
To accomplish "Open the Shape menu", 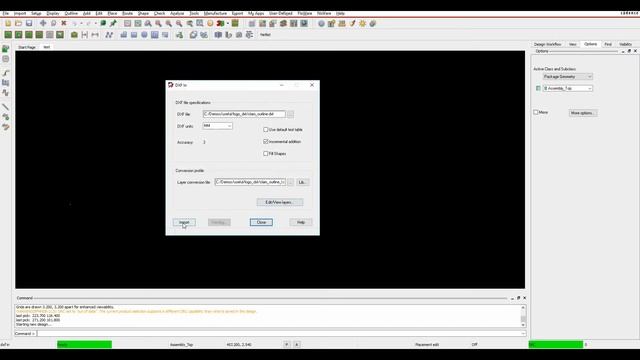I will (143, 13).
